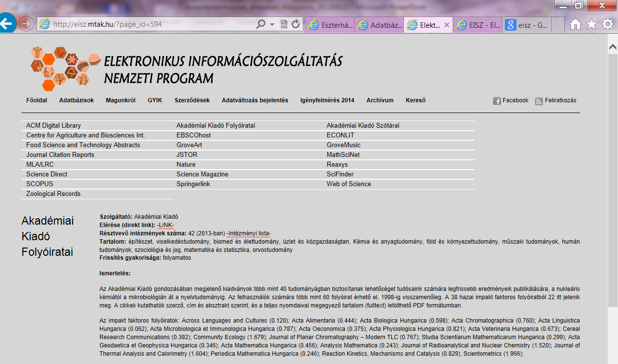Open Journal Citation Reports link
This screenshot has width=618, height=364.
click(x=60, y=155)
